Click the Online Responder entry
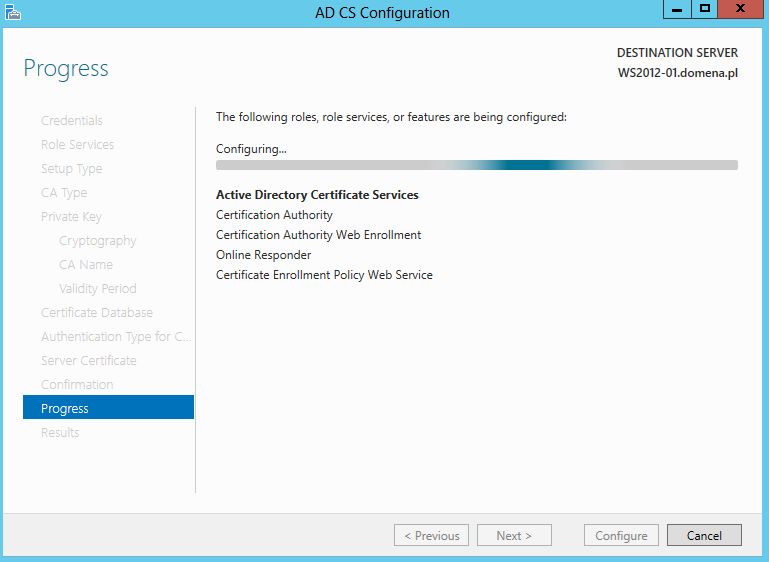The image size is (769, 562). coord(263,255)
